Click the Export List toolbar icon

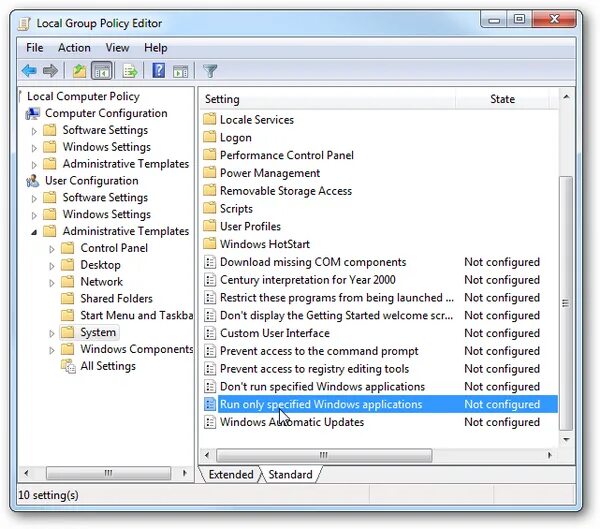(130, 71)
